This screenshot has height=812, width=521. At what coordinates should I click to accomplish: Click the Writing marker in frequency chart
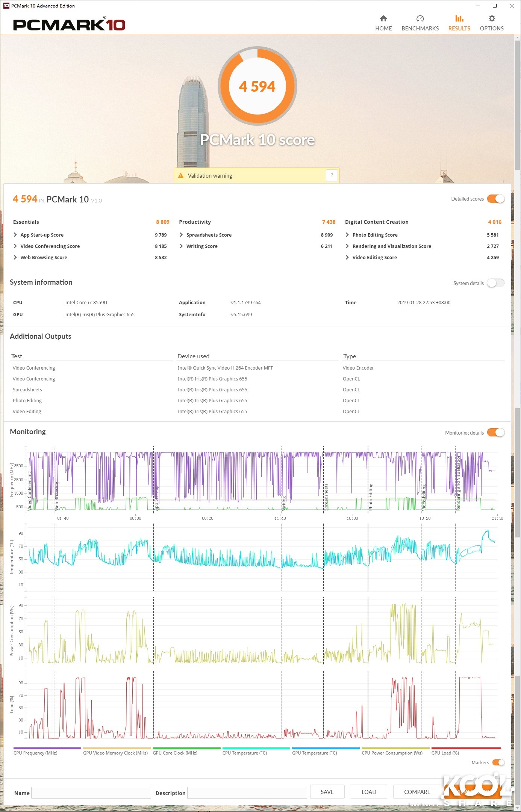284,503
